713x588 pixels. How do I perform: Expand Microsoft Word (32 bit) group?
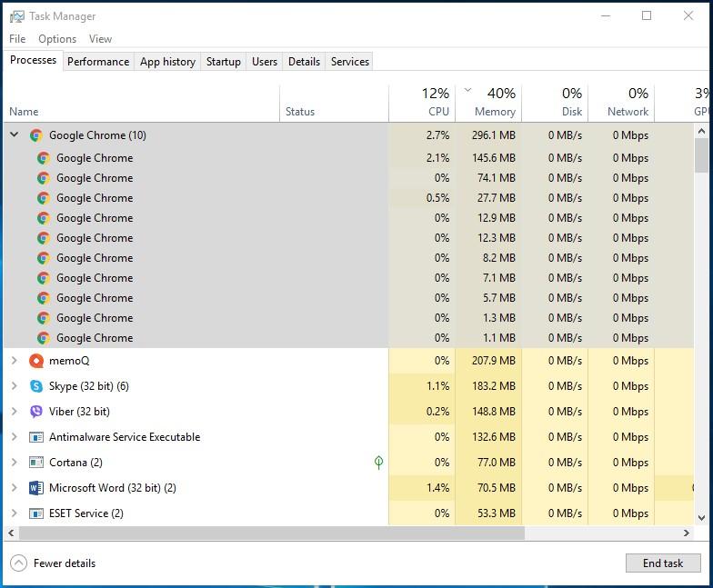coord(15,487)
